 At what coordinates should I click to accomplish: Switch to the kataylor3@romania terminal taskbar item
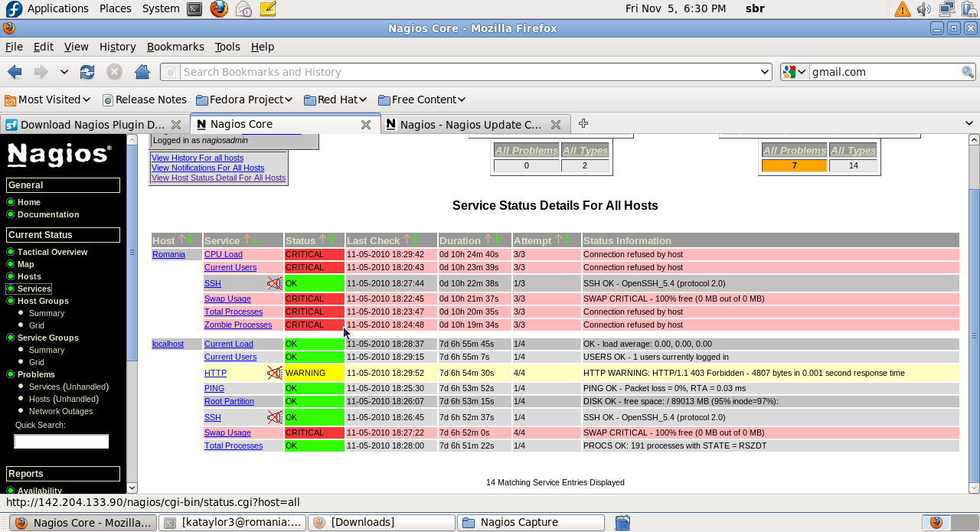pyautogui.click(x=233, y=523)
